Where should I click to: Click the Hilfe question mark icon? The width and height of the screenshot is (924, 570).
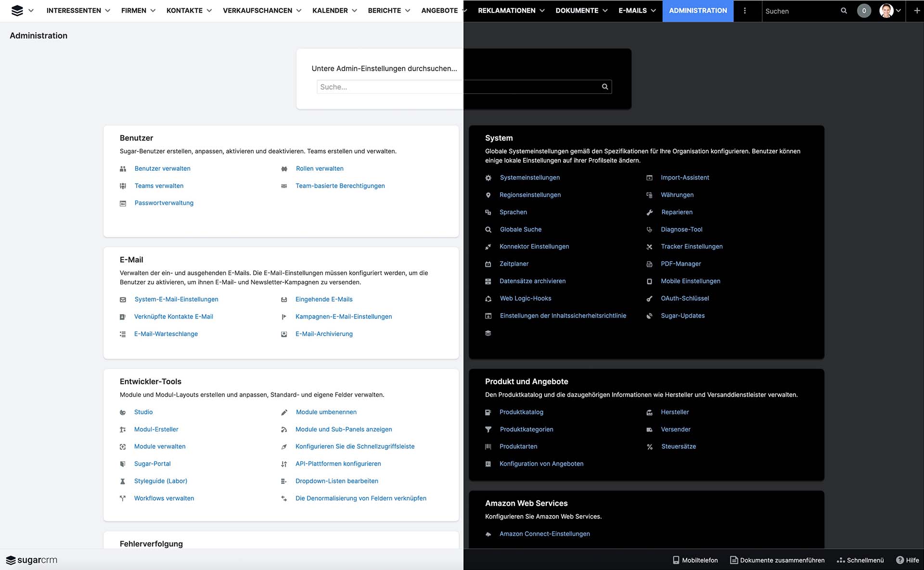pyautogui.click(x=899, y=560)
